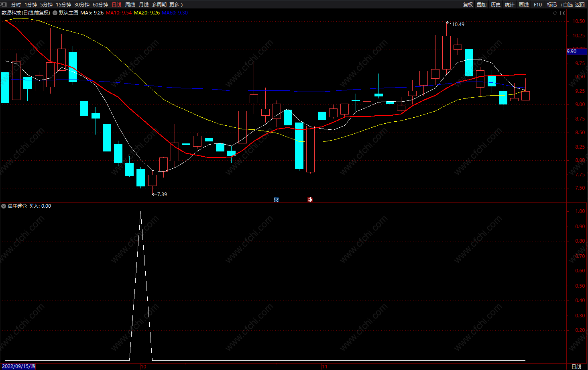Click the month 10 timeline marker

coord(143,367)
